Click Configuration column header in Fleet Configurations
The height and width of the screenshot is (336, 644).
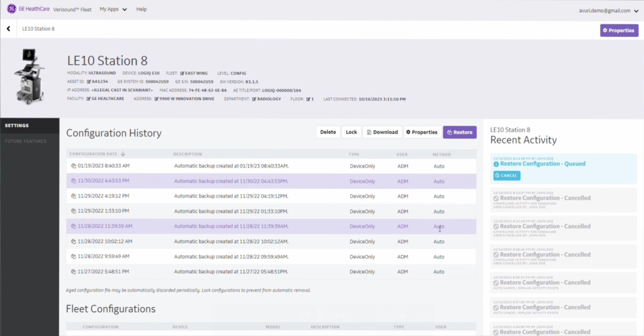click(100, 327)
